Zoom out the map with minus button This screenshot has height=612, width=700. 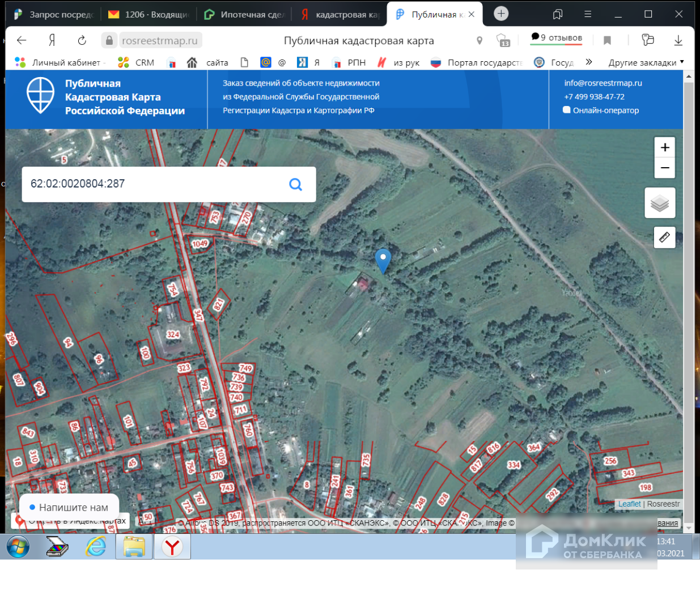pos(665,168)
